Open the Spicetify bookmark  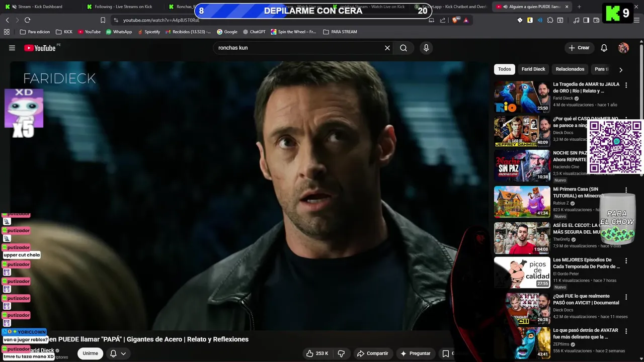click(x=149, y=32)
